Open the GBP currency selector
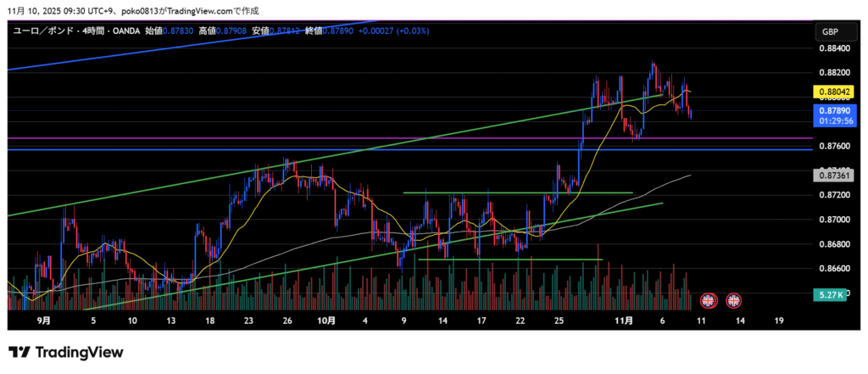 (830, 32)
